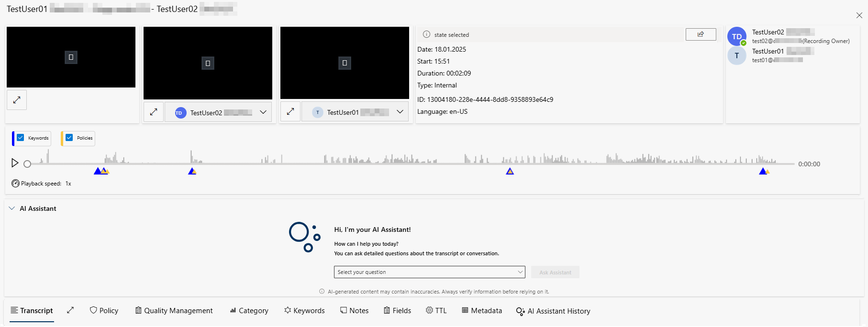
Task: Open the Policy tab
Action: pyautogui.click(x=104, y=311)
